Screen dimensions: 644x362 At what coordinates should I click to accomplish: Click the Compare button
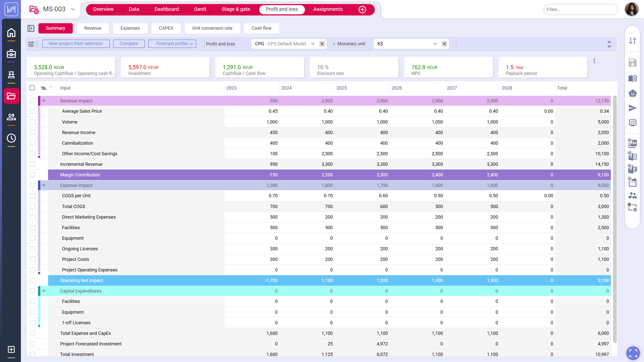click(x=129, y=43)
